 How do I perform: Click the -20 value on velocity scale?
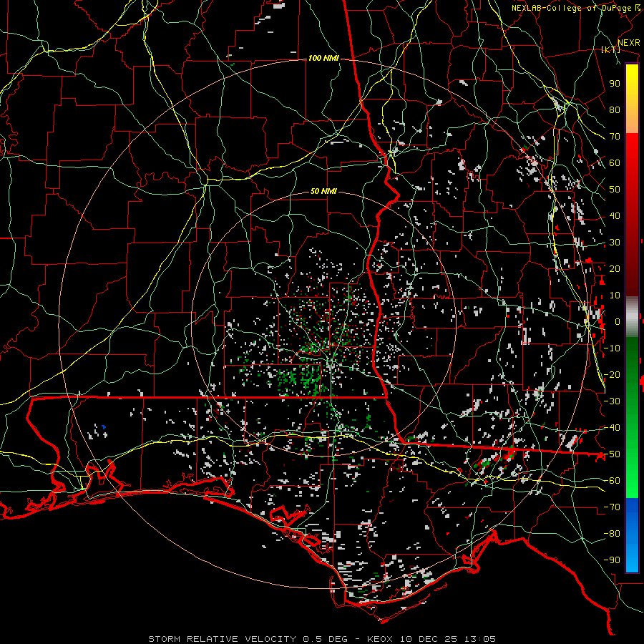coord(612,374)
